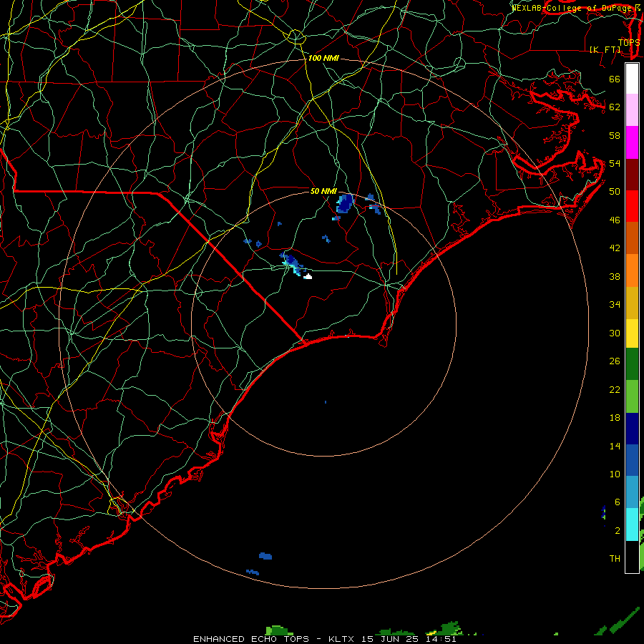
Task: Click the dark maroon legend color band
Action: click(x=632, y=174)
